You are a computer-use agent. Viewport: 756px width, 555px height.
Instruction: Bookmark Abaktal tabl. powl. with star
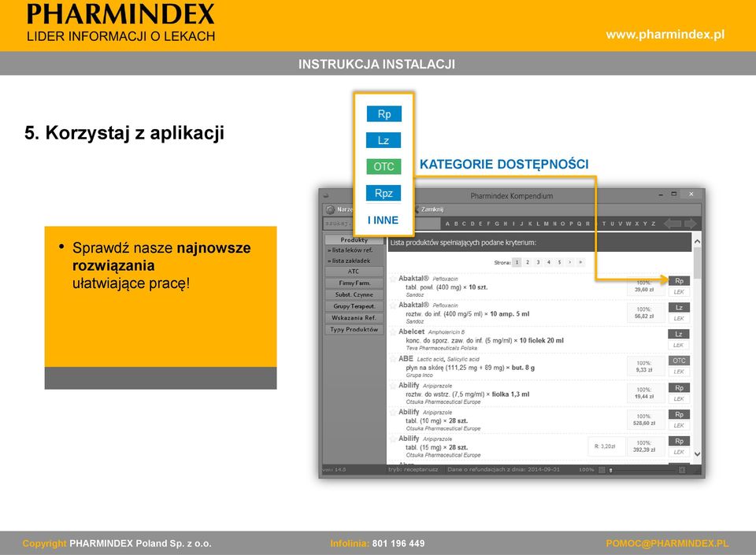(x=393, y=279)
